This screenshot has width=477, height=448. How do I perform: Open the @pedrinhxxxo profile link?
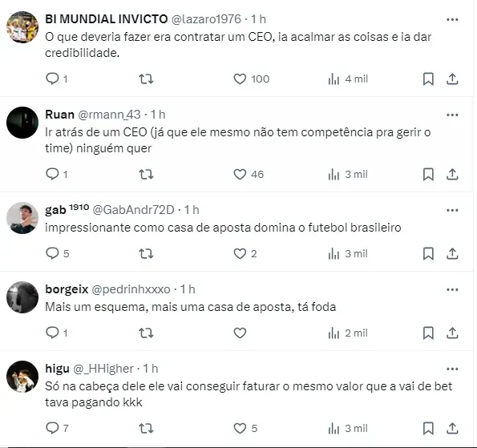pos(131,289)
